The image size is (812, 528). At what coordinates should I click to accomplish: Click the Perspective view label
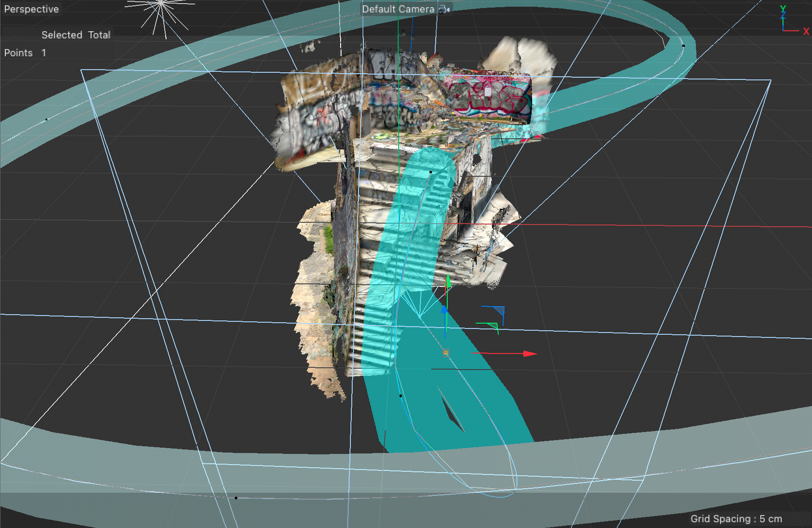pyautogui.click(x=31, y=9)
